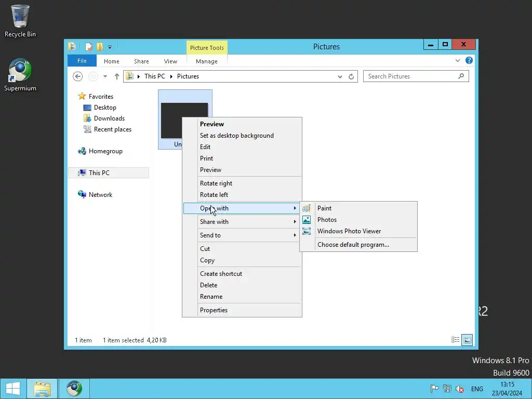The width and height of the screenshot is (532, 399).
Task: Expand the root arrow in address bar
Action: [x=138, y=76]
